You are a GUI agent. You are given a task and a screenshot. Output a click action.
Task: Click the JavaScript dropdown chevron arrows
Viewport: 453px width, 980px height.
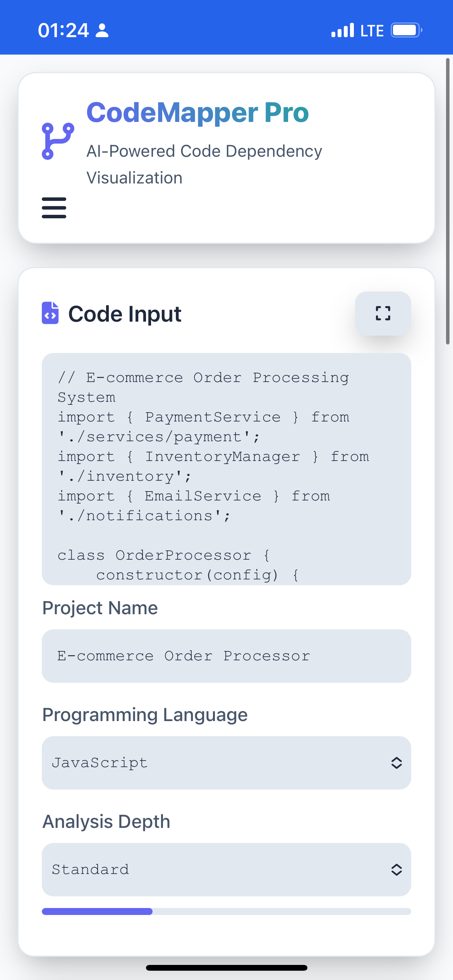tap(396, 762)
